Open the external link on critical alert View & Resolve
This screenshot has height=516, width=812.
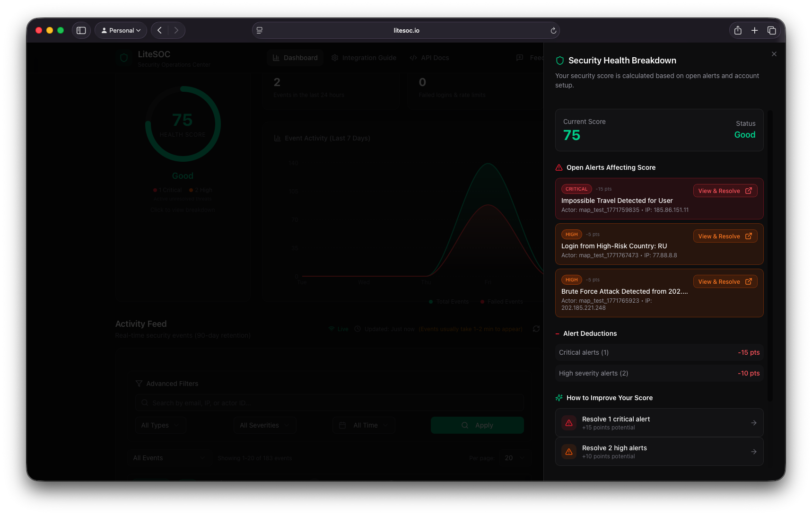[749, 191]
